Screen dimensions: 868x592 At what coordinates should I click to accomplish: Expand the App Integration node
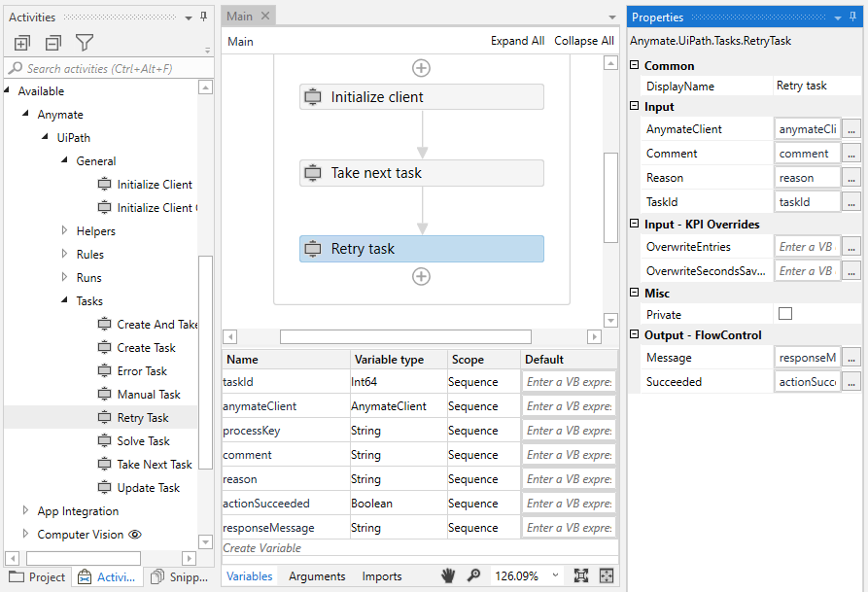coord(25,510)
